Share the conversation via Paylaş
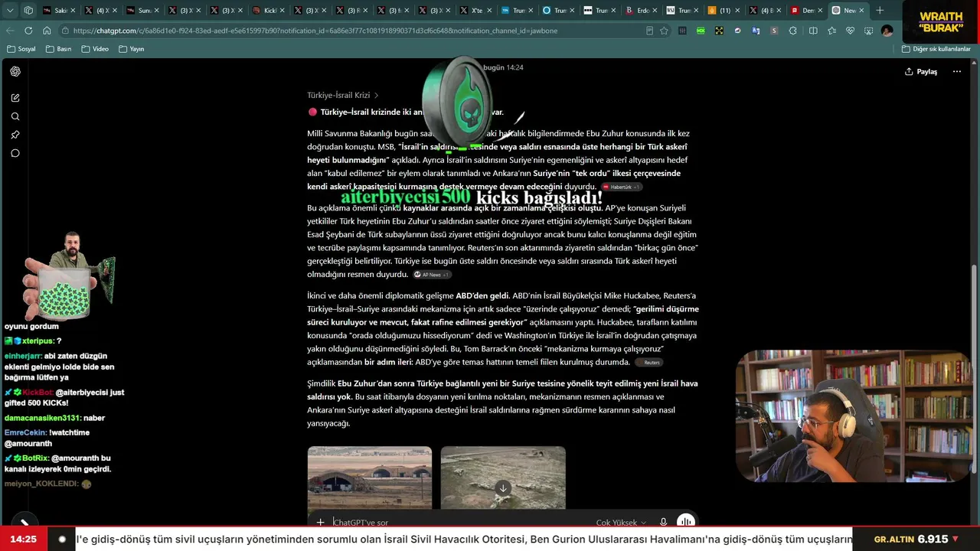 (921, 72)
